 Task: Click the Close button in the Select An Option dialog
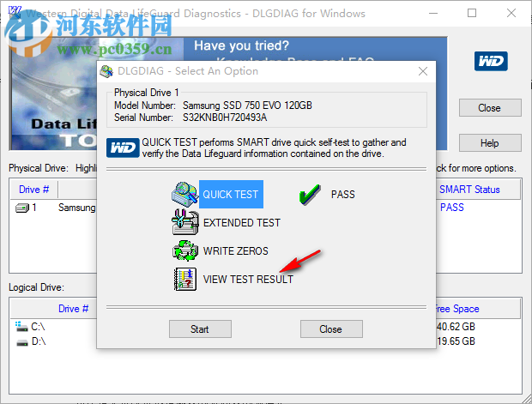pyautogui.click(x=331, y=329)
